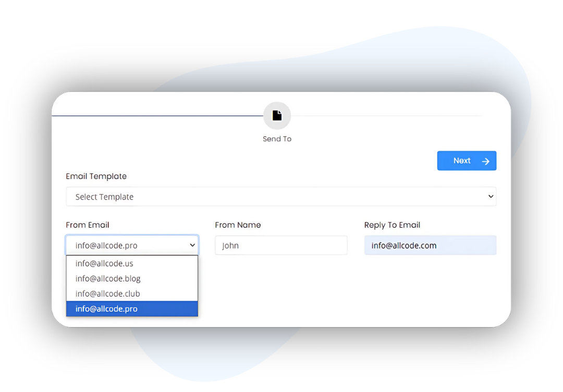Click the Send To step label

277,139
